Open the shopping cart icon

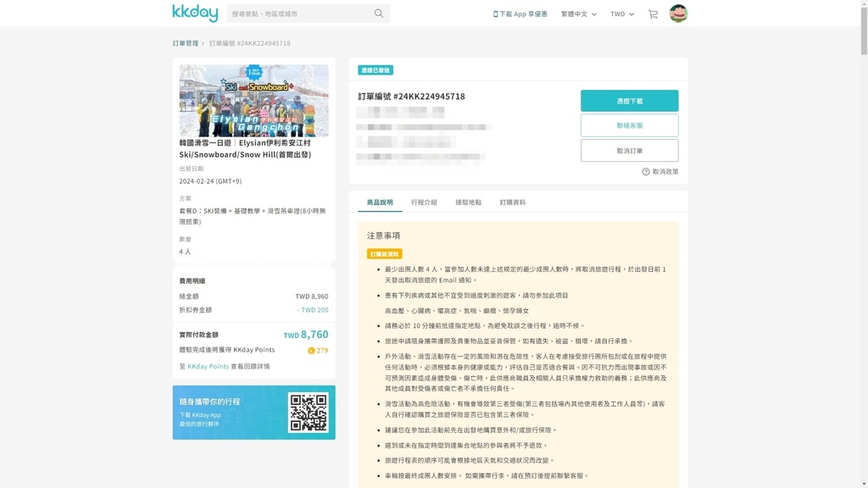click(x=654, y=14)
